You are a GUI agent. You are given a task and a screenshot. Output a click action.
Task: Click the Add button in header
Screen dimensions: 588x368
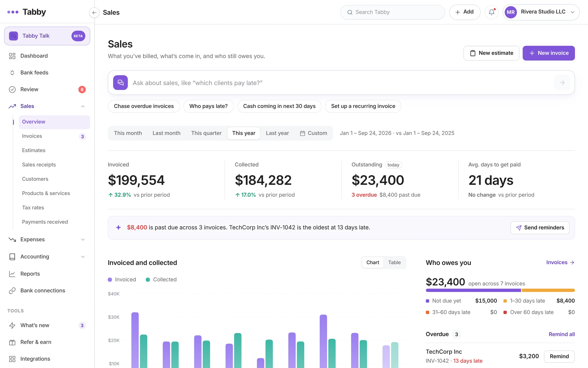[465, 12]
